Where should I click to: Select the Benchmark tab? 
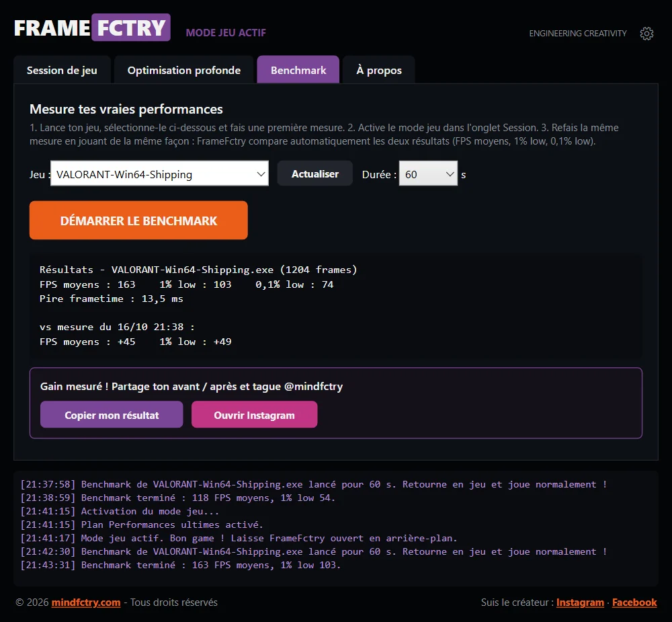click(298, 70)
